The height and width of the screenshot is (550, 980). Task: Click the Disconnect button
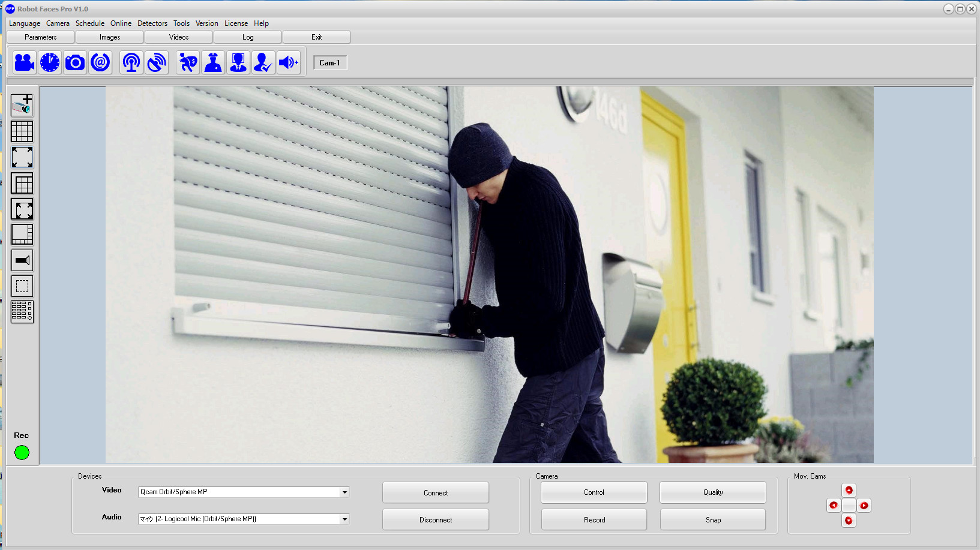(436, 520)
